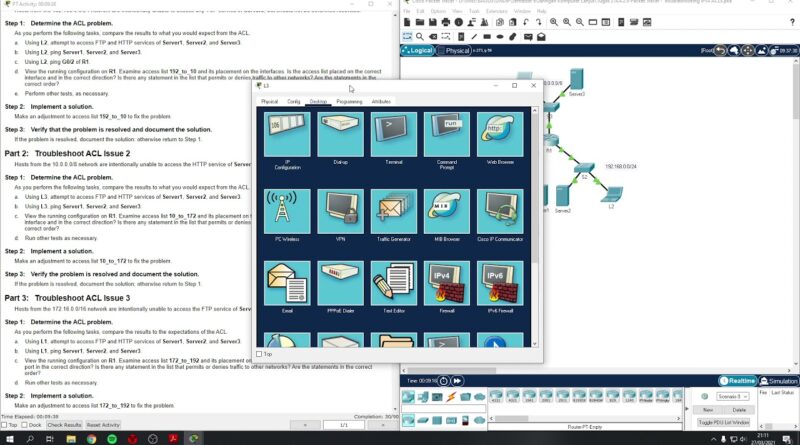Image resolution: width=800 pixels, height=445 pixels.
Task: Select the Inspect magnifier tool
Action: 419,37
